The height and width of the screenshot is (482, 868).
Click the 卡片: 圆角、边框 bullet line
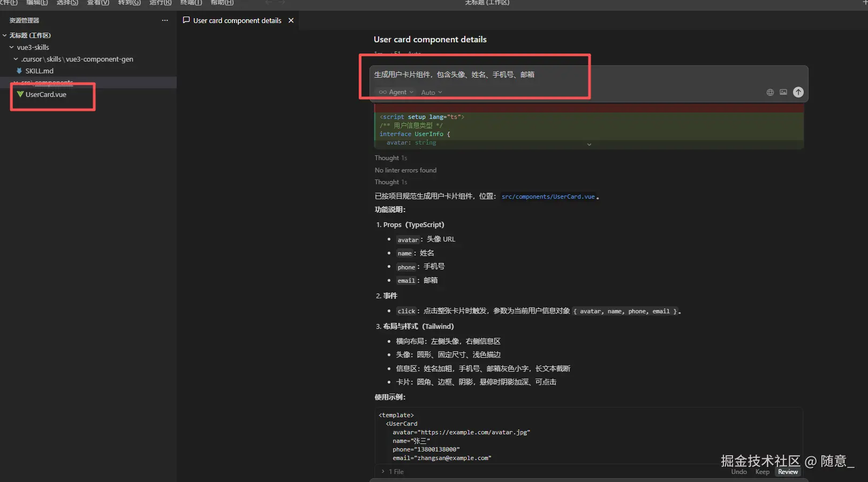click(x=476, y=382)
